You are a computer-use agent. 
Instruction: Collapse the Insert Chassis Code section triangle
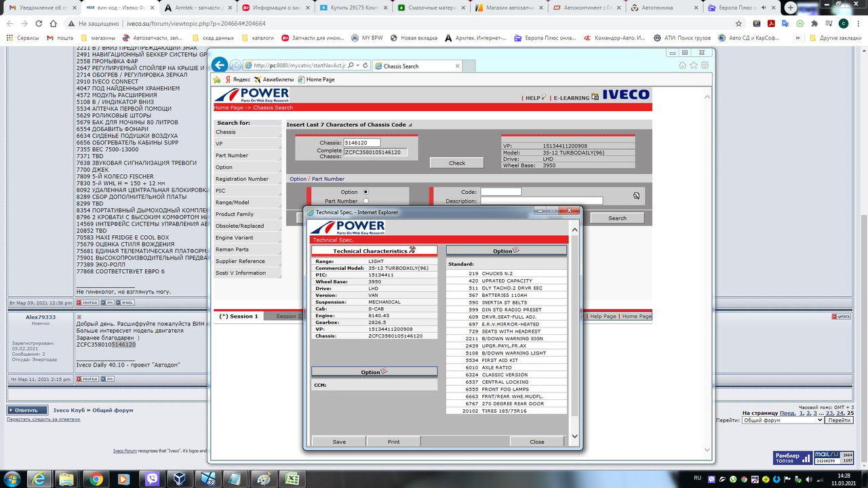[410, 125]
